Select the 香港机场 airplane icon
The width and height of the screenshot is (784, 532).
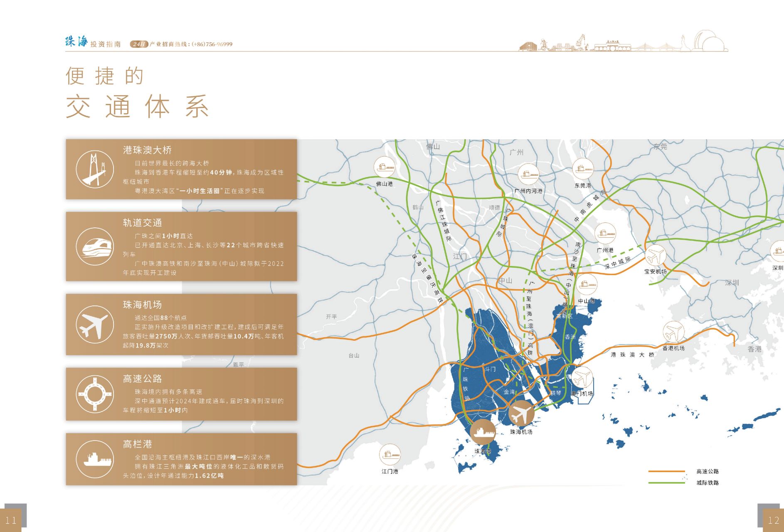(x=673, y=332)
